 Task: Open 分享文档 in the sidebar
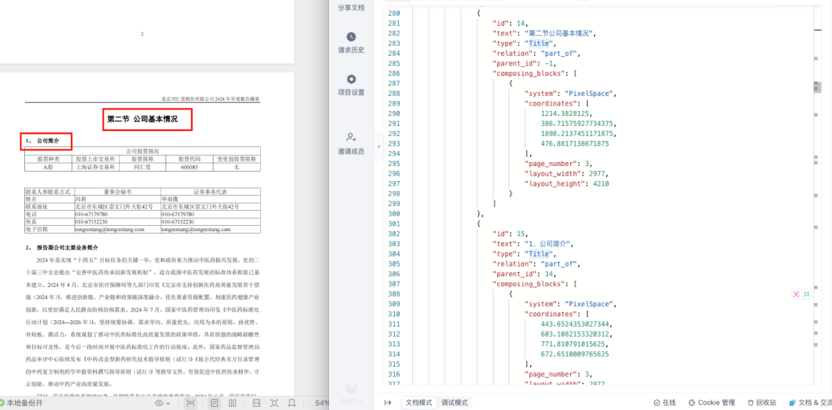click(x=351, y=7)
